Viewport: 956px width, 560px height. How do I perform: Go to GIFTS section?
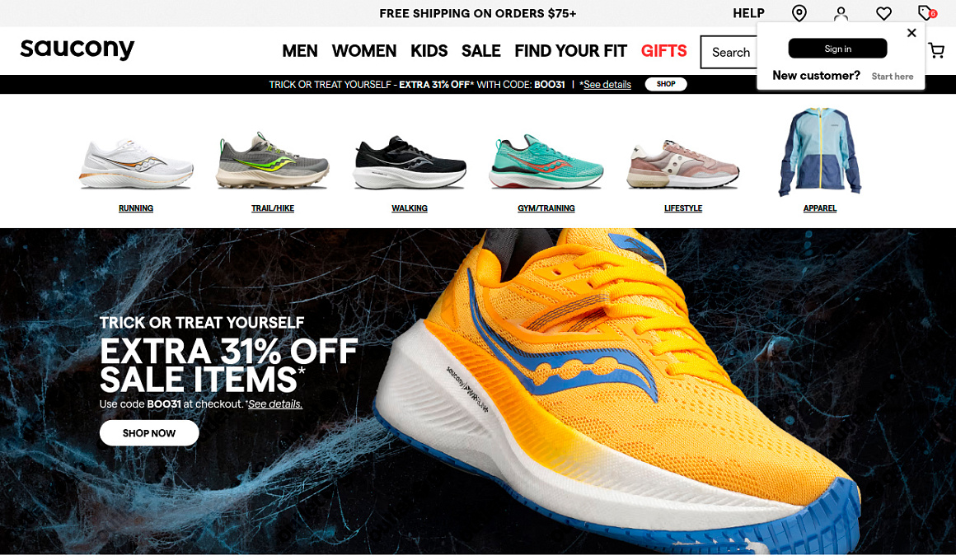tap(663, 51)
